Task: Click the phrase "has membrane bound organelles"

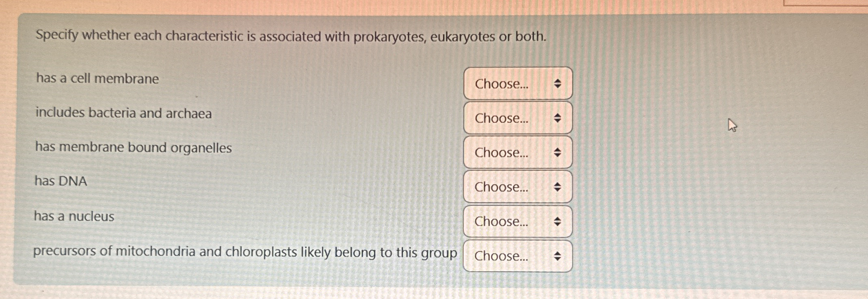Action: [x=133, y=148]
